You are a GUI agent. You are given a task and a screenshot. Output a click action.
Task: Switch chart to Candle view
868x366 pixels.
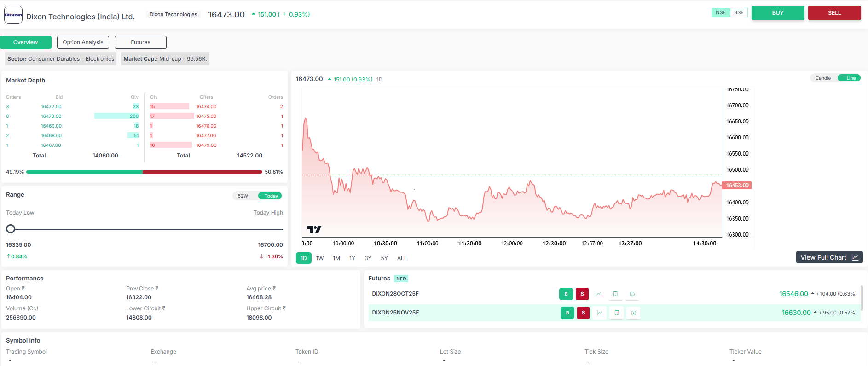[x=823, y=78]
